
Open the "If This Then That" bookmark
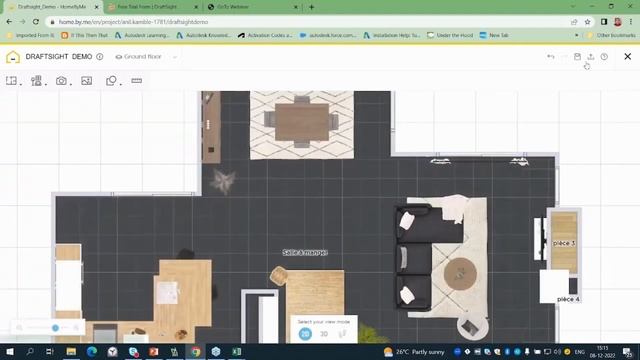pos(84,36)
